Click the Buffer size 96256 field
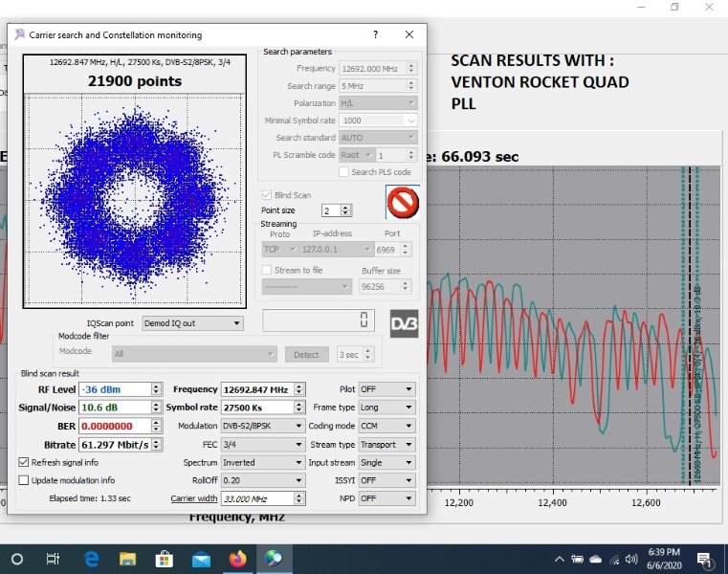728x574 pixels. [385, 287]
